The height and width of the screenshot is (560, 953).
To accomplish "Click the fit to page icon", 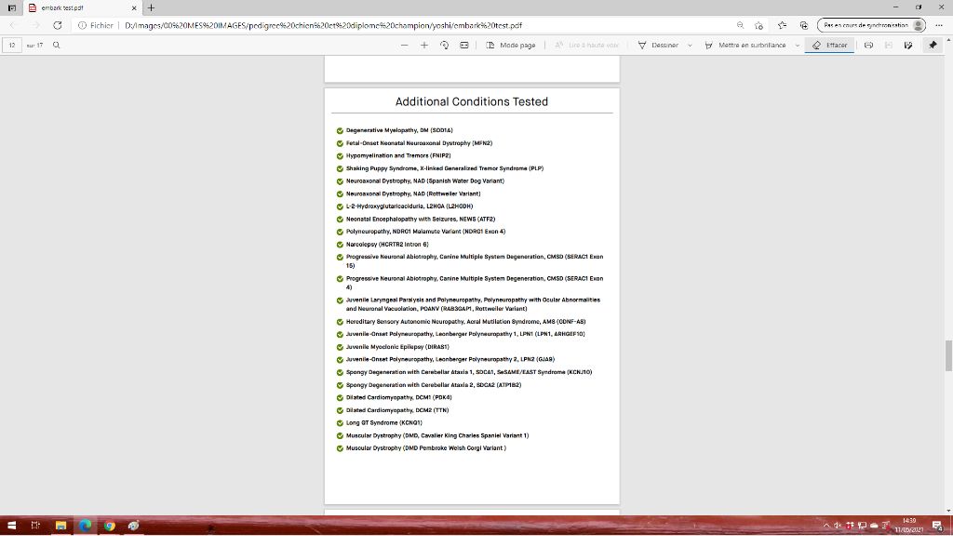I will (x=463, y=45).
